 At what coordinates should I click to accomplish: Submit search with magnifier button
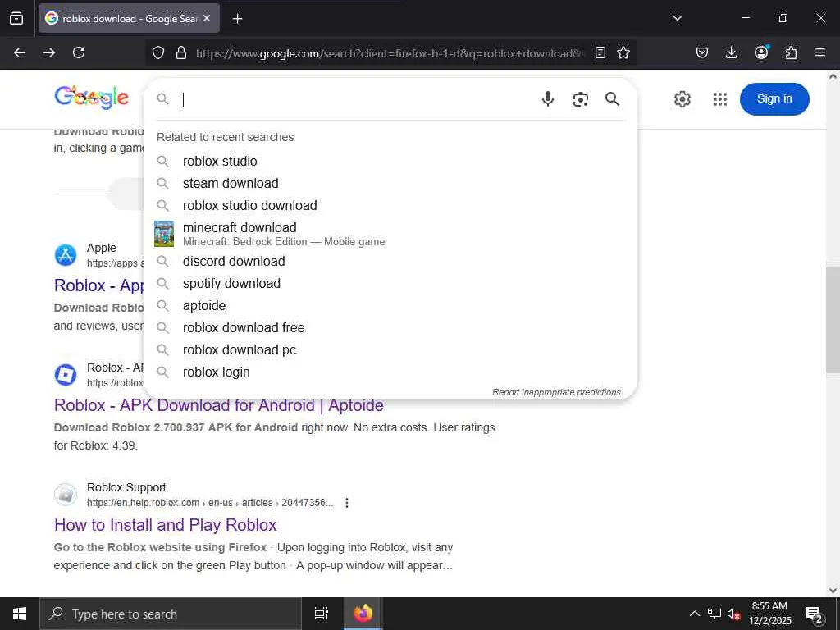[612, 99]
